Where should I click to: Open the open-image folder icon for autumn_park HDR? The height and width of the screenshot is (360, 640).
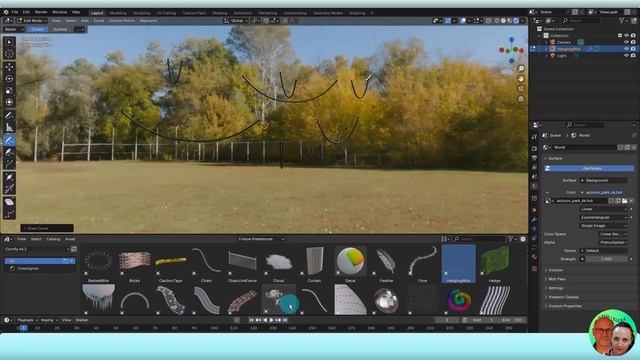624,201
